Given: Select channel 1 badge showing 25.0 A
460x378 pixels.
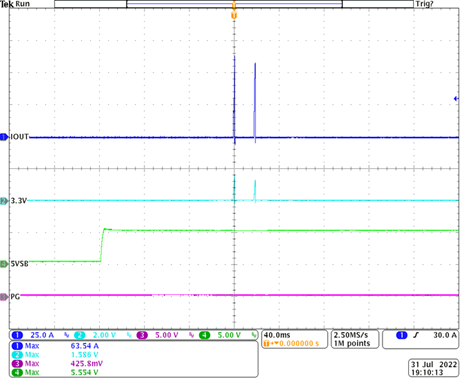Looking at the screenshot, I should (17, 335).
